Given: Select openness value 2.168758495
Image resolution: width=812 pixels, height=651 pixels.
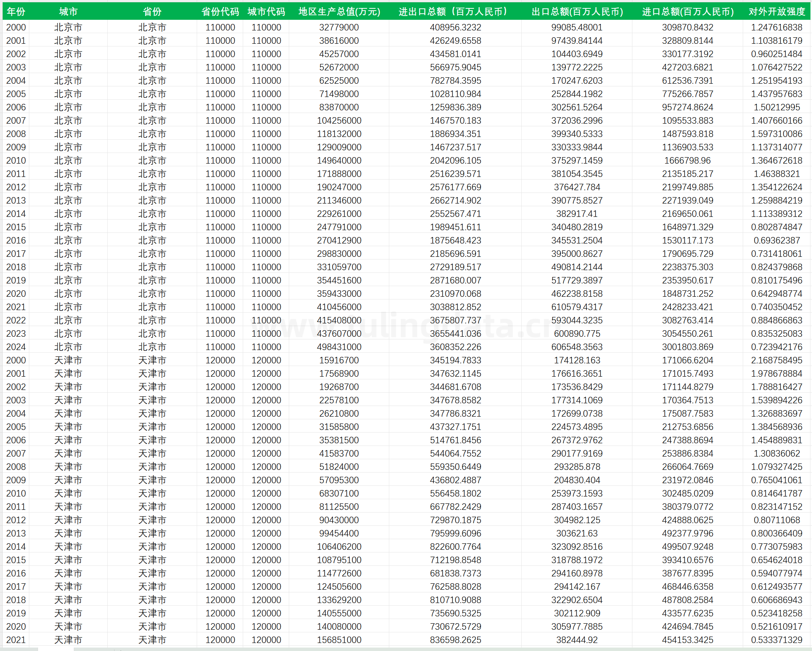Looking at the screenshot, I should click(x=777, y=360).
